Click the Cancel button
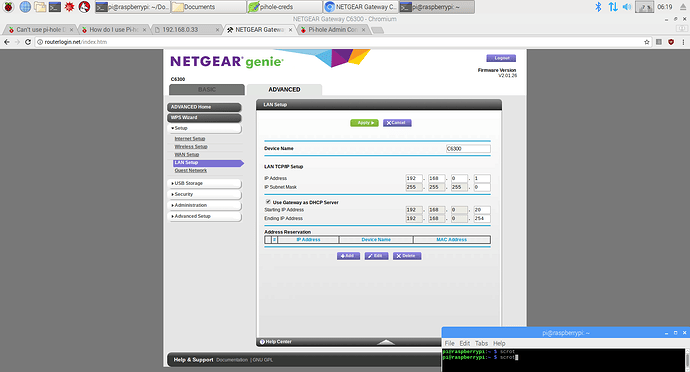The height and width of the screenshot is (372, 690). (397, 123)
